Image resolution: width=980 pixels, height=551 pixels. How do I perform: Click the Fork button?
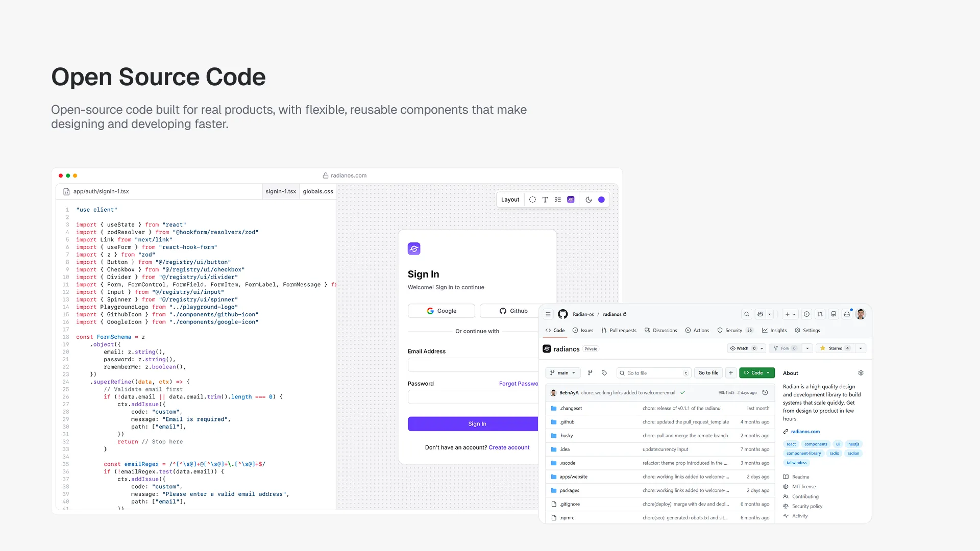[785, 348]
